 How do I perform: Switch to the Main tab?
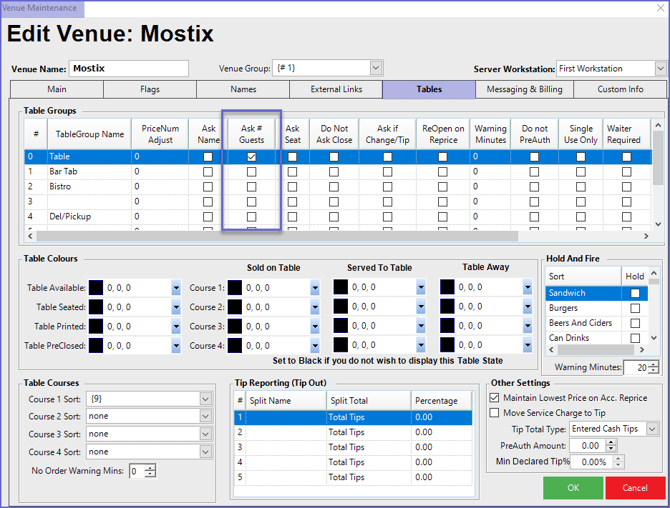pyautogui.click(x=56, y=89)
